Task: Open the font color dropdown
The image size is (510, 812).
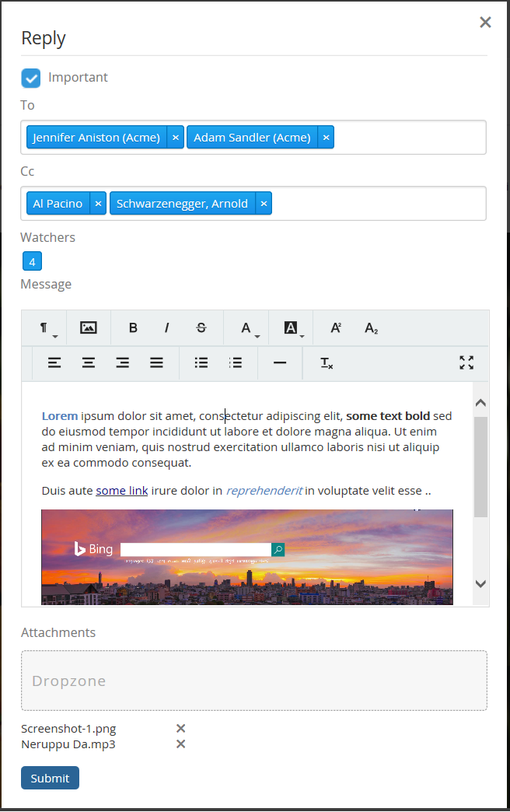Action: pyautogui.click(x=246, y=328)
